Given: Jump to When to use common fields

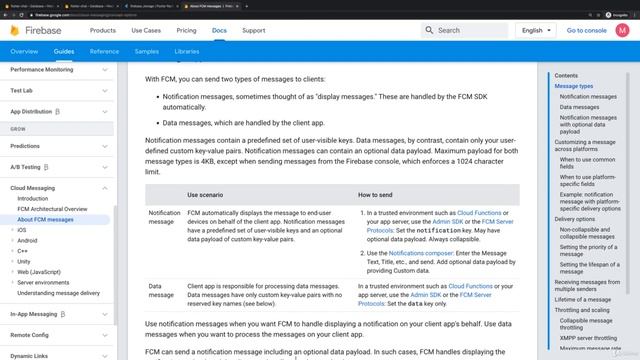Looking at the screenshot, I should pos(587,163).
